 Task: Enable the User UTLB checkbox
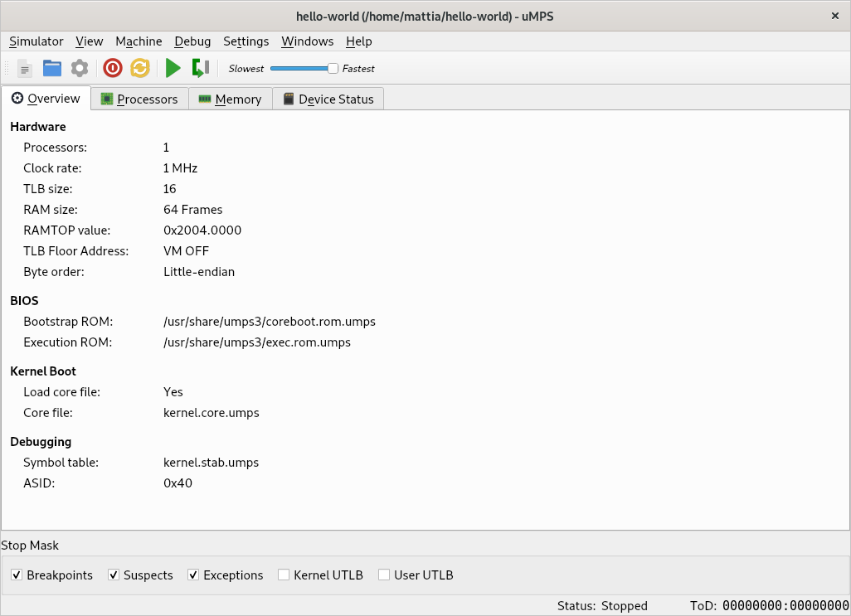[x=384, y=575]
